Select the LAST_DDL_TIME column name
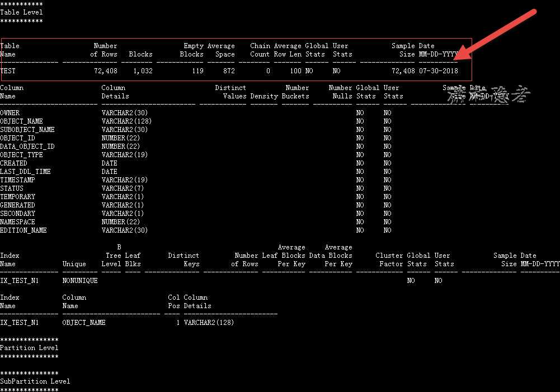 click(25, 172)
